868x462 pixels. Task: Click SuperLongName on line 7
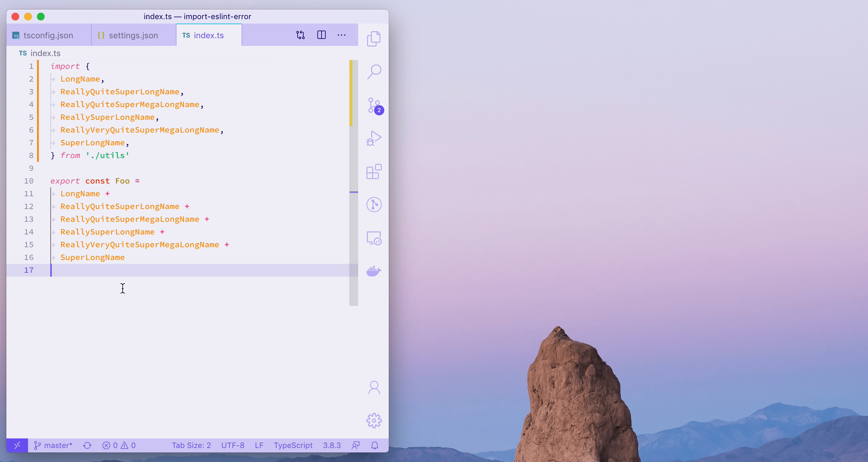[93, 143]
